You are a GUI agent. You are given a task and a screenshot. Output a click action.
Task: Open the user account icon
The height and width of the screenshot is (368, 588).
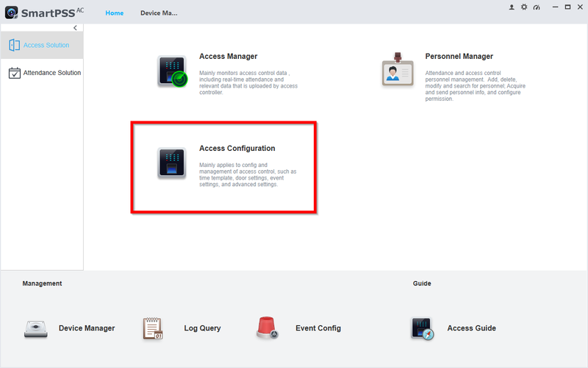coord(512,7)
